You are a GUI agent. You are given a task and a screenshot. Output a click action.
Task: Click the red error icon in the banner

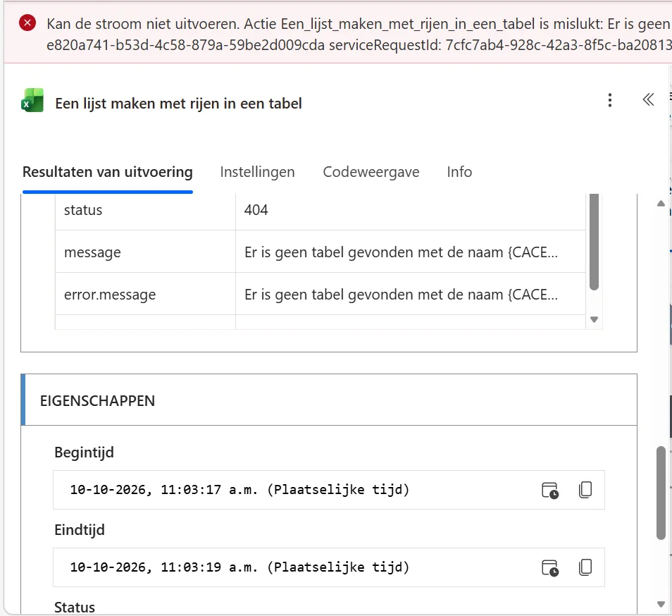[x=27, y=23]
